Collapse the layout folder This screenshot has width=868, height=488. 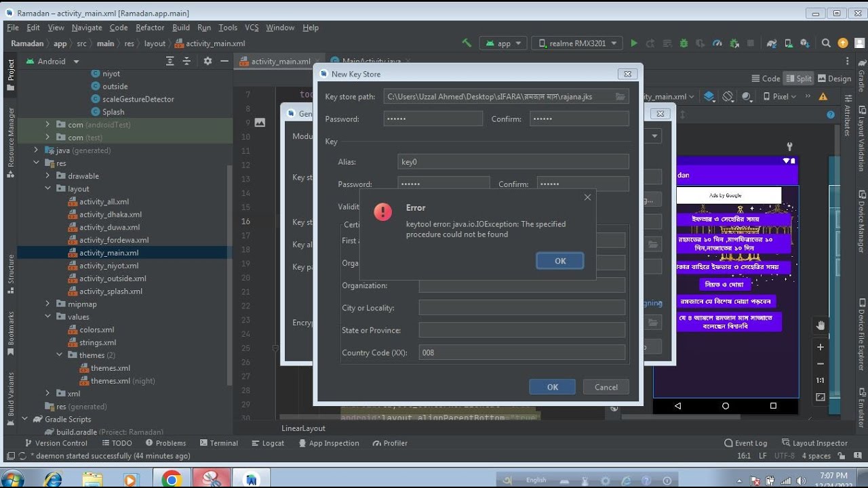point(47,189)
